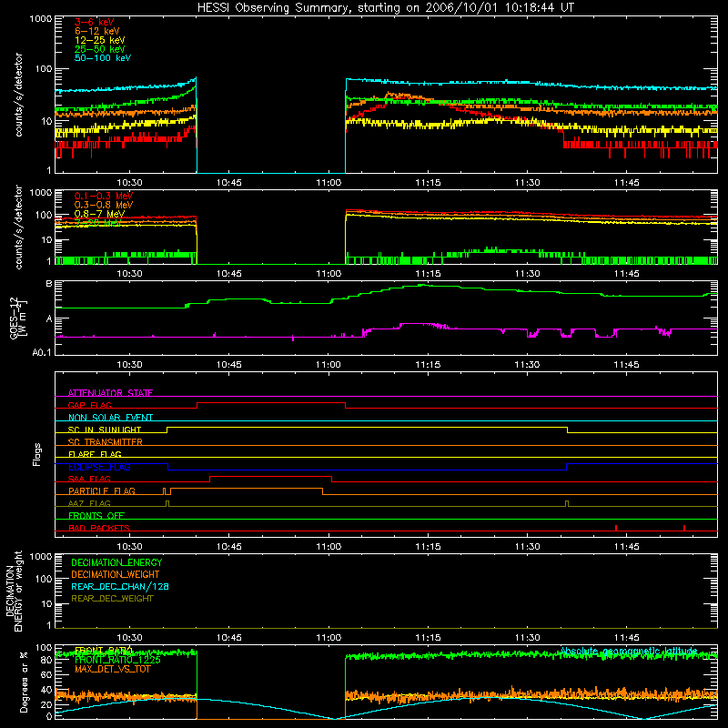Select the red '3-6 keV' legend label
This screenshot has width=728, height=728.
coord(94,22)
